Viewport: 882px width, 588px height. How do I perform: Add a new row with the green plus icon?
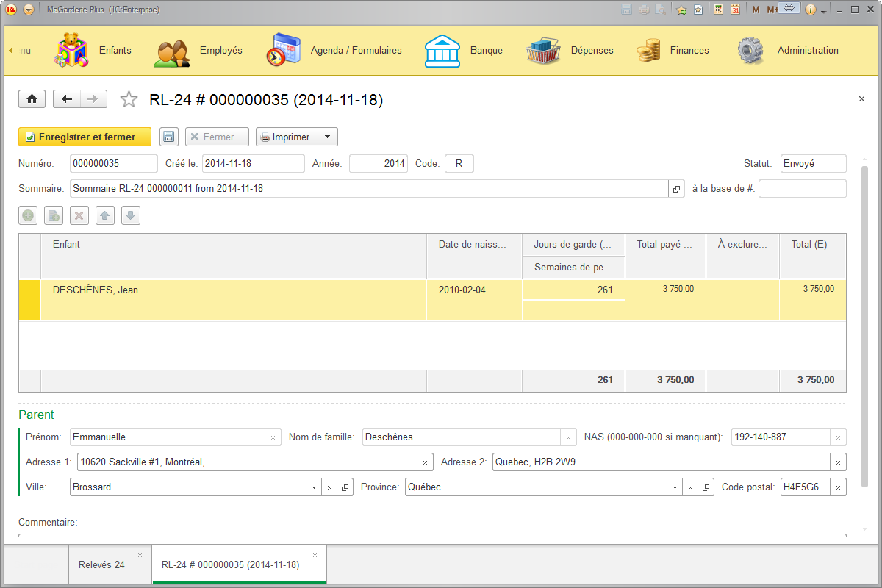coord(27,215)
